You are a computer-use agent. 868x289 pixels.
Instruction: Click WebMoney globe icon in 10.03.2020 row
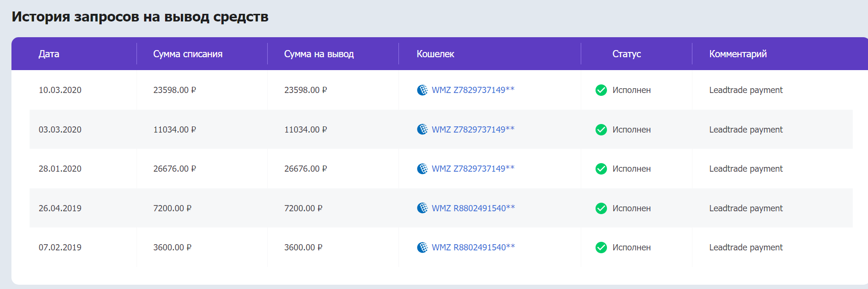coord(422,90)
